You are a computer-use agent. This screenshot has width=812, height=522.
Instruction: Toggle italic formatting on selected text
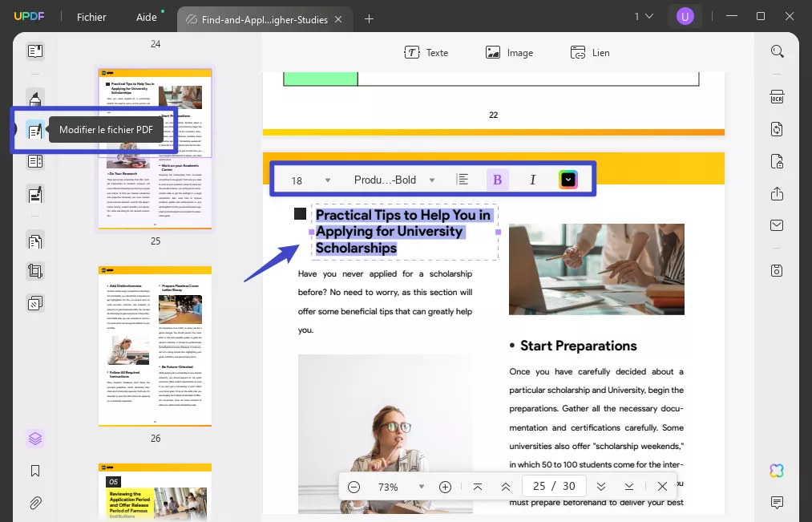(532, 179)
